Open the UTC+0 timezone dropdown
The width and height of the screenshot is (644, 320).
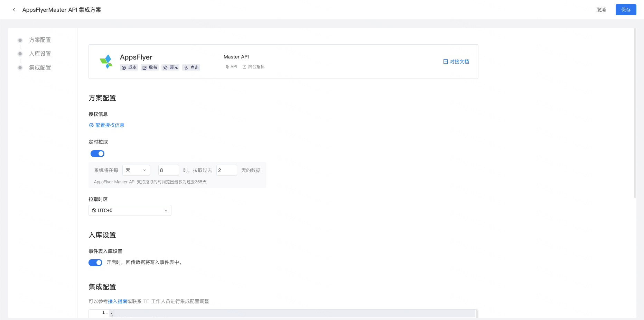[130, 210]
